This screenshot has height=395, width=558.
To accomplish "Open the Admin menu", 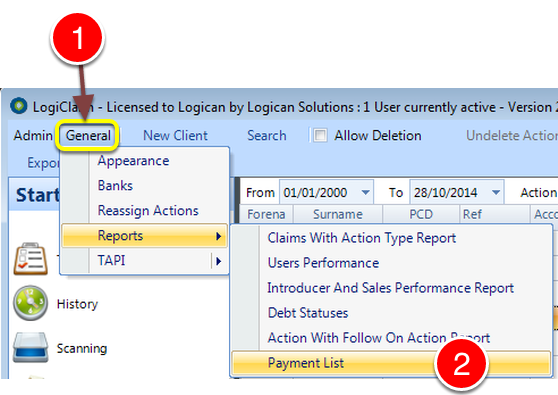I will (x=33, y=136).
